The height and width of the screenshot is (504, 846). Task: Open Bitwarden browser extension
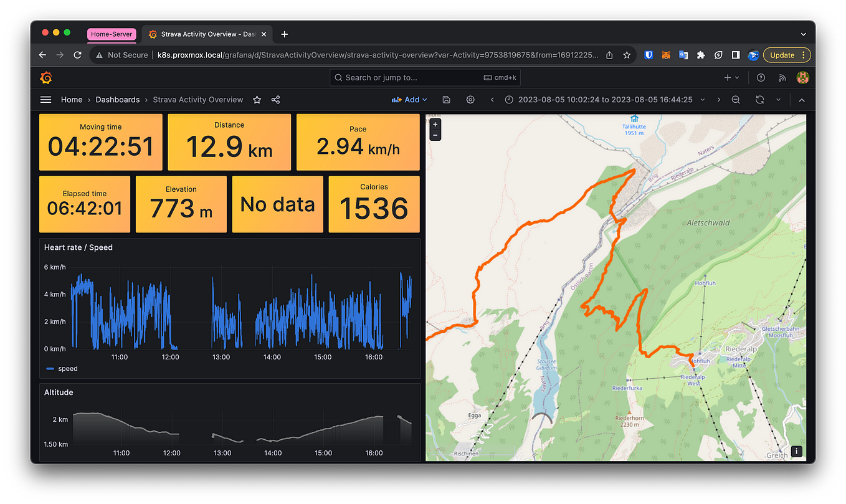point(649,55)
